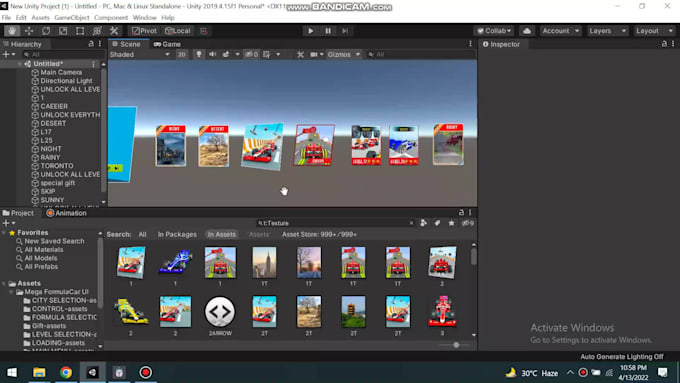This screenshot has width=680, height=383.
Task: Open the Window menu
Action: pos(144,18)
